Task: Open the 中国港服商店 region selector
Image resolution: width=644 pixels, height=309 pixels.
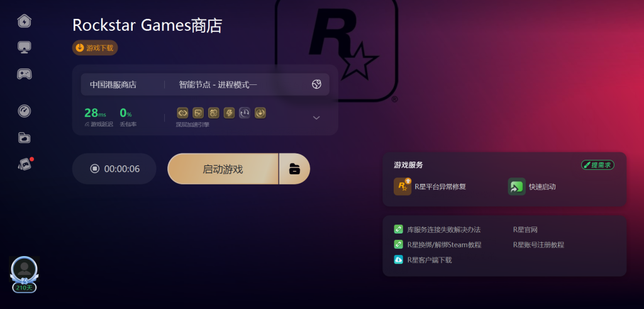Action: 113,85
